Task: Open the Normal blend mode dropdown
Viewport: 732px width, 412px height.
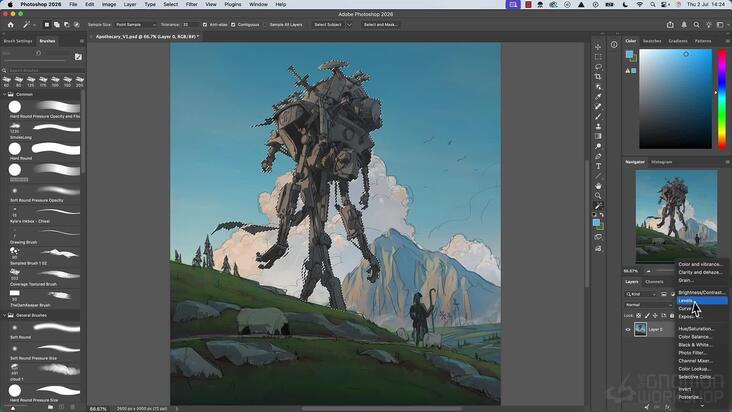Action: pyautogui.click(x=649, y=305)
